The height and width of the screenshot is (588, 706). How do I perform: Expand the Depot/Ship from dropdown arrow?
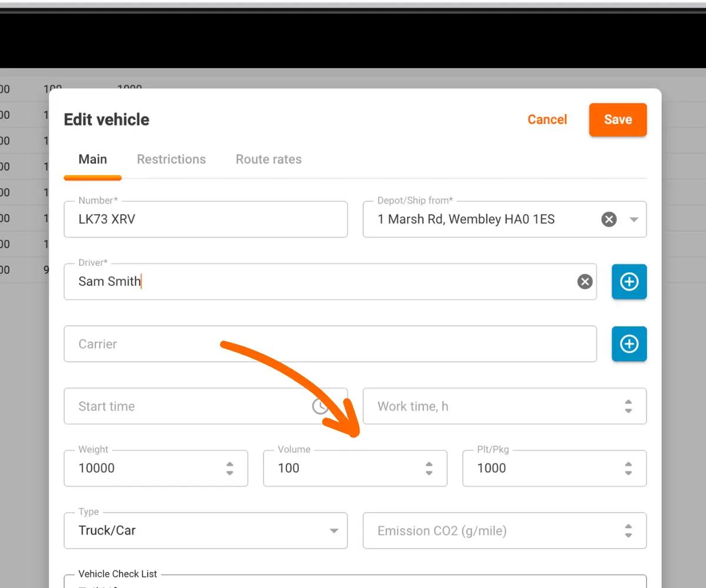click(x=634, y=219)
